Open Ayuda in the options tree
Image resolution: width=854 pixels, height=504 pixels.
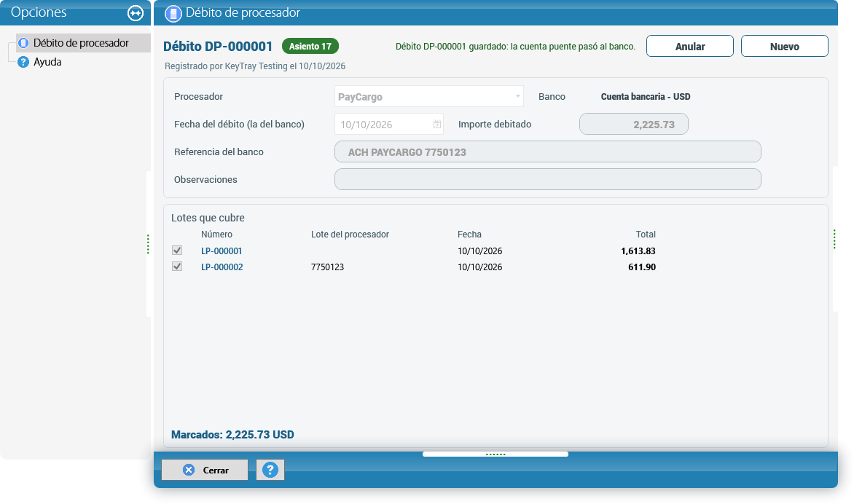(x=47, y=62)
